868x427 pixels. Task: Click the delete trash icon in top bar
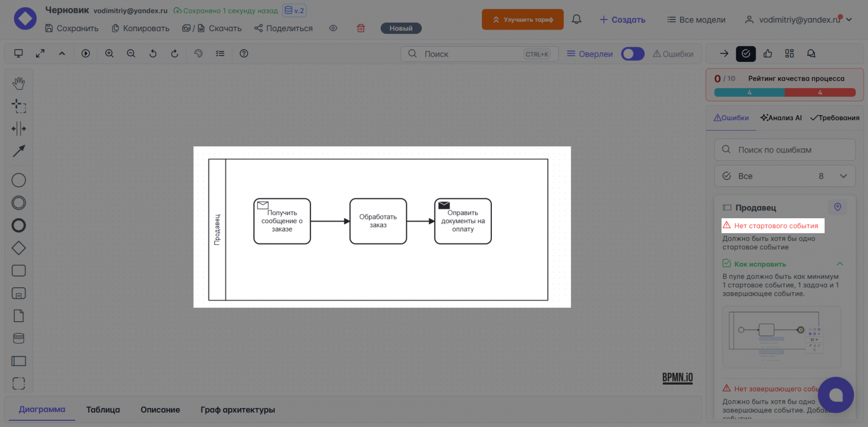[361, 28]
